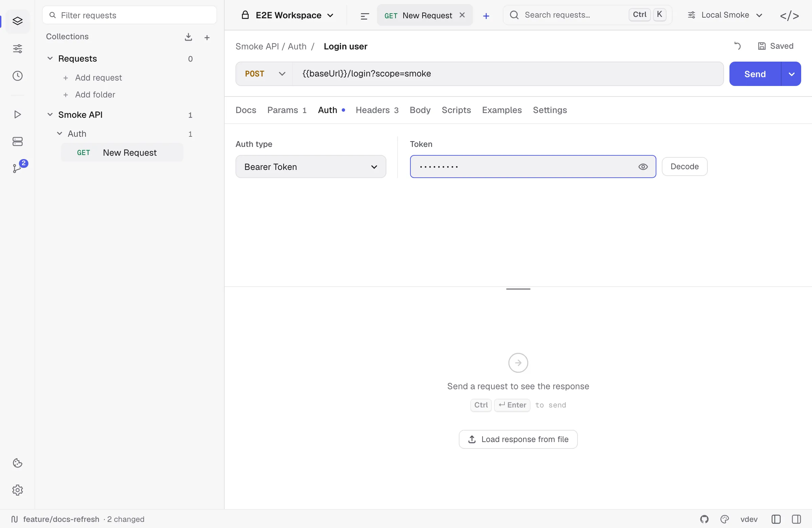Switch to the Params tab
The height and width of the screenshot is (528, 812).
[x=287, y=110]
